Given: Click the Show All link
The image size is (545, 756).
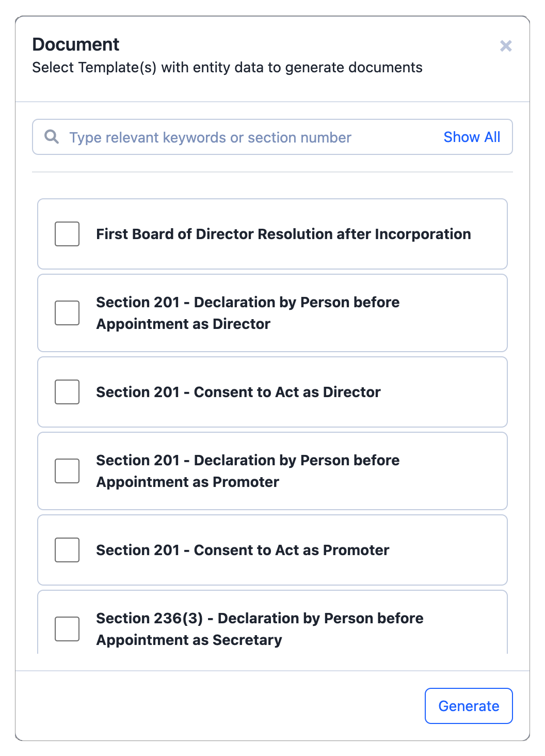Looking at the screenshot, I should tap(472, 137).
